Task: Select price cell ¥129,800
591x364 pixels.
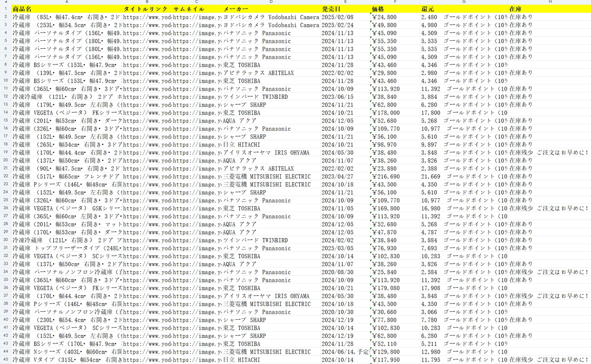Action: (395, 352)
